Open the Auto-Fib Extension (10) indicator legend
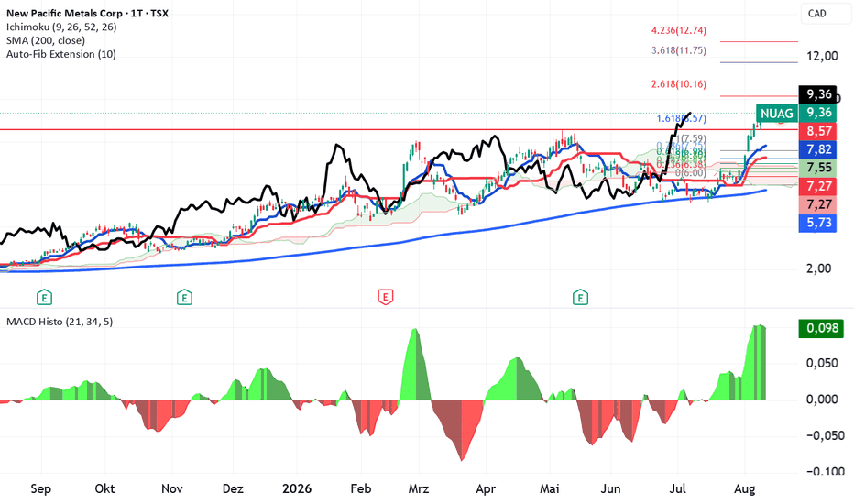The width and height of the screenshot is (854, 504). click(61, 54)
